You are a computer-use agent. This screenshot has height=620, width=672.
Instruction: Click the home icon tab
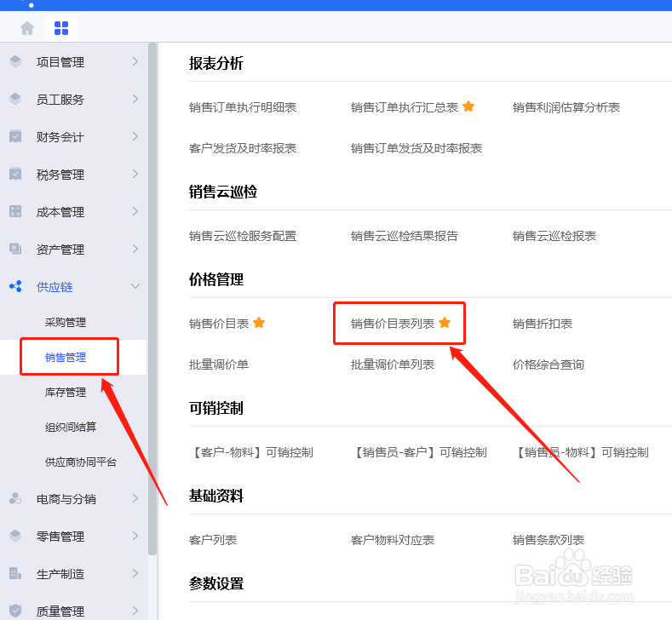point(27,28)
